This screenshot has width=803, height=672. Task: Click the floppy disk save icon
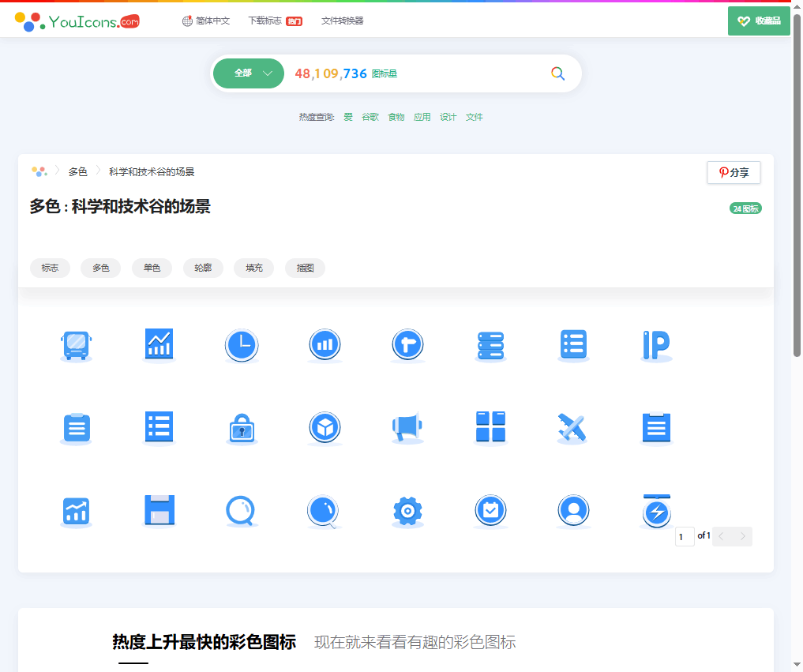159,511
